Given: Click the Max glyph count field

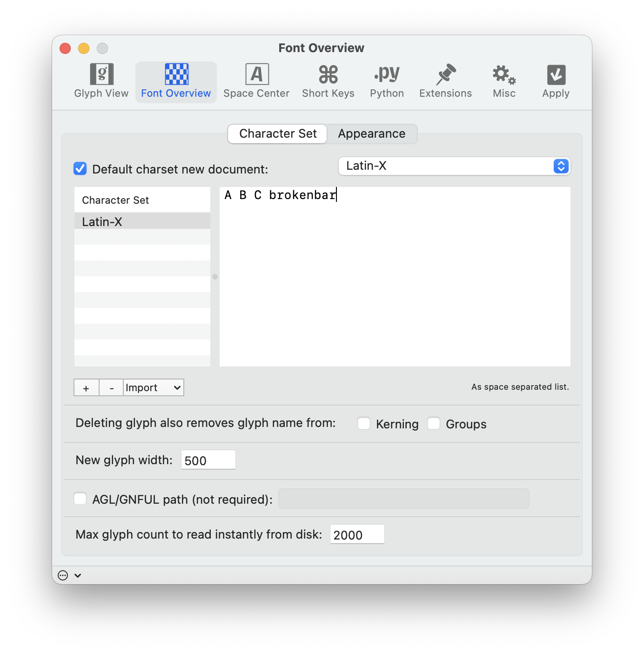Looking at the screenshot, I should pyautogui.click(x=357, y=534).
